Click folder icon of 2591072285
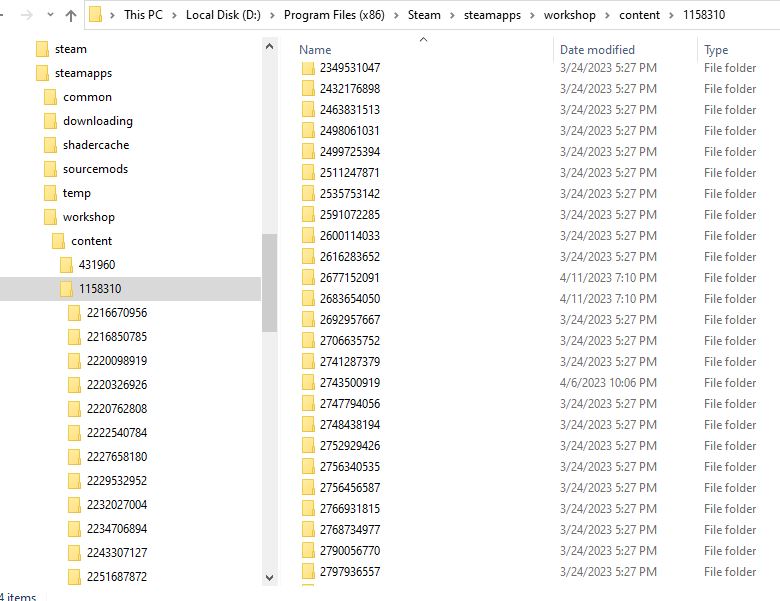This screenshot has height=601, width=780. [308, 214]
